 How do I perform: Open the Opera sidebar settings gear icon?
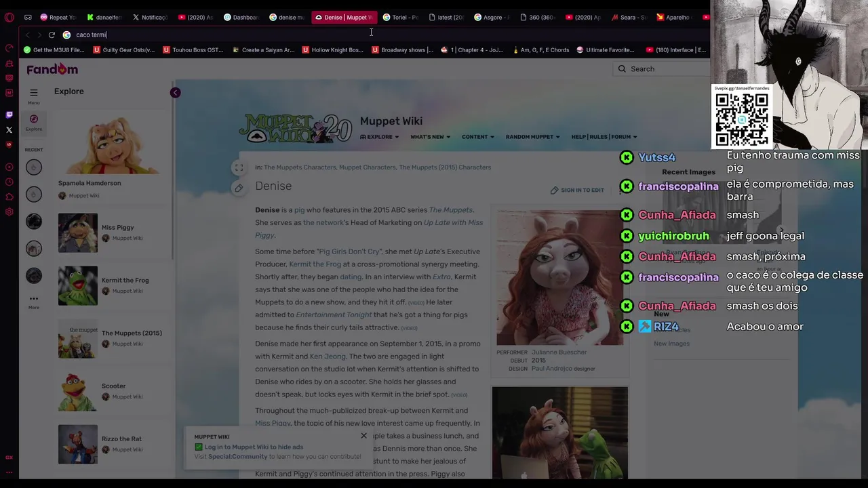coord(9,211)
